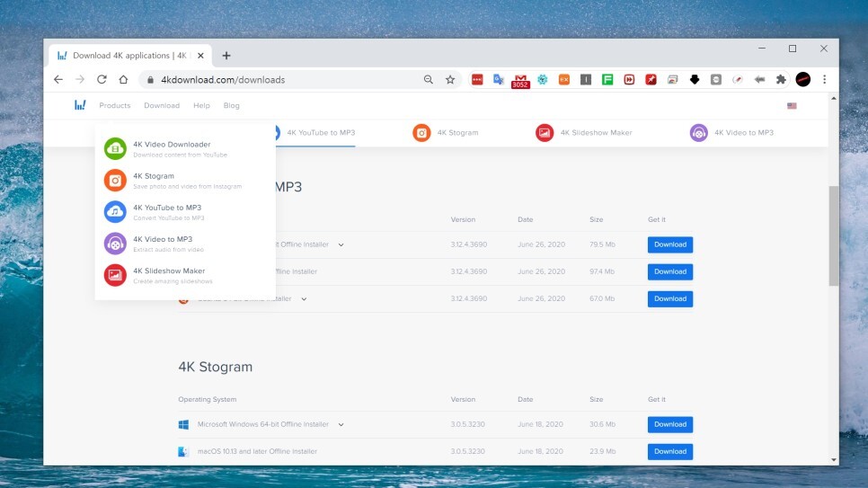Open the Products menu

click(x=115, y=105)
